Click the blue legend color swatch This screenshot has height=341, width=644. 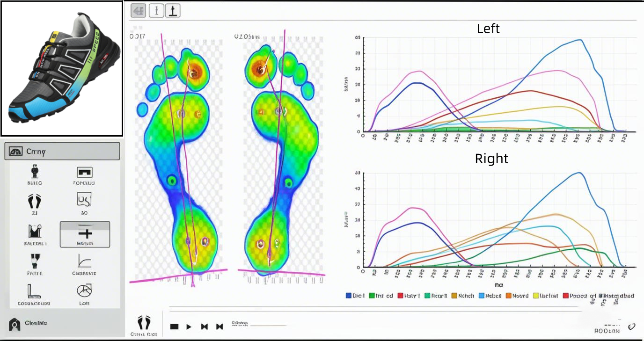point(349,296)
